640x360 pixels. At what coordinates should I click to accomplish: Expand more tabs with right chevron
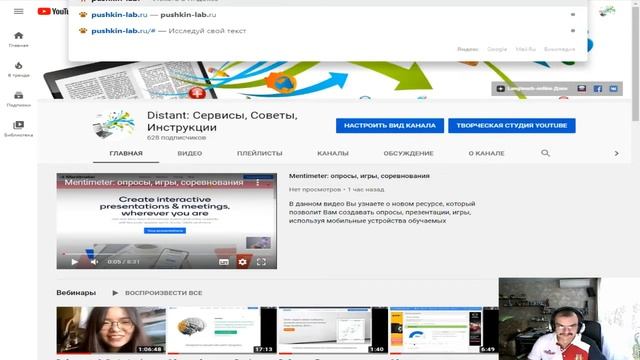616,153
